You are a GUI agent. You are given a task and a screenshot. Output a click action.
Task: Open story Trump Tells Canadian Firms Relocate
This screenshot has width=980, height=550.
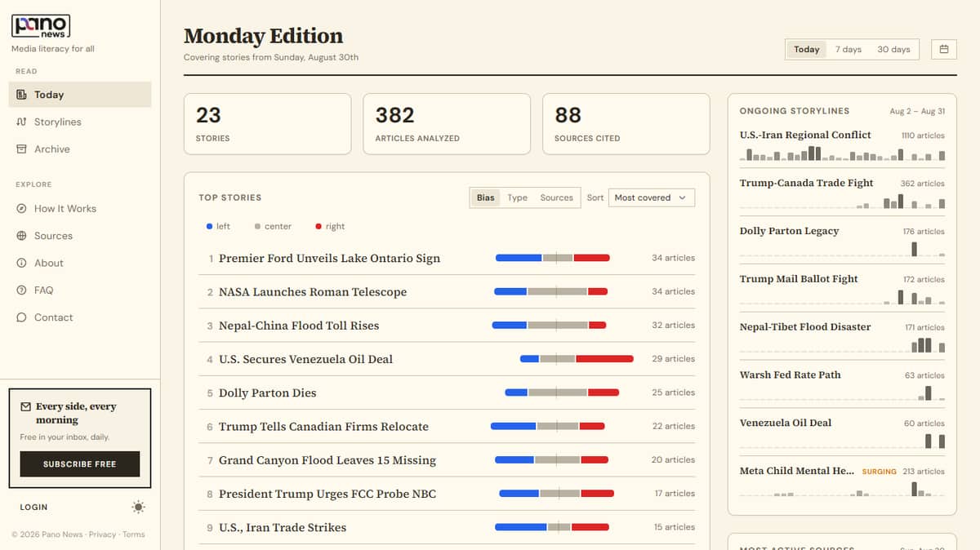coord(323,427)
